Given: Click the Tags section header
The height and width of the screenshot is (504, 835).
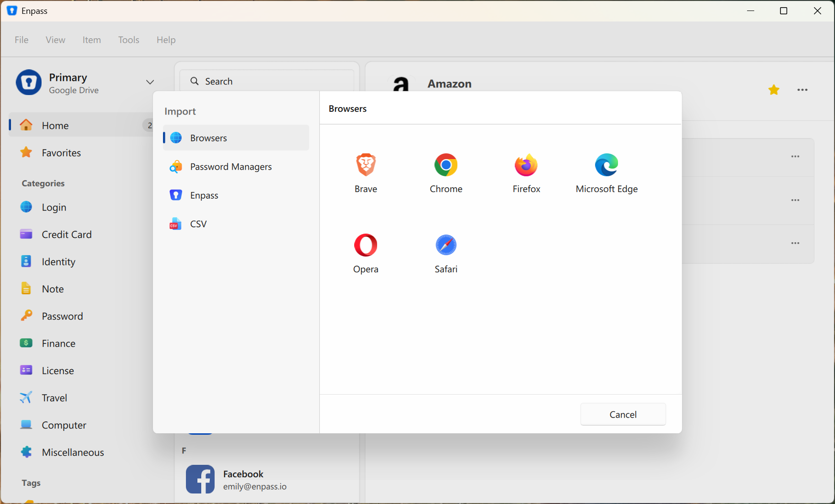Looking at the screenshot, I should [x=31, y=483].
